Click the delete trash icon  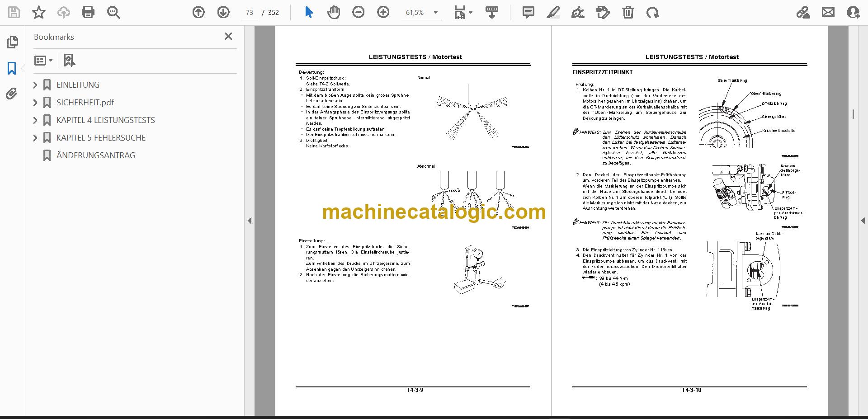click(x=628, y=12)
